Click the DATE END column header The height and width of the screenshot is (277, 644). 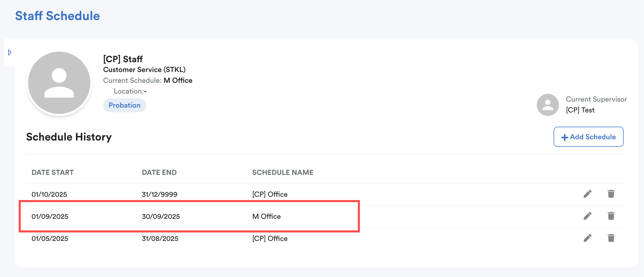click(159, 172)
